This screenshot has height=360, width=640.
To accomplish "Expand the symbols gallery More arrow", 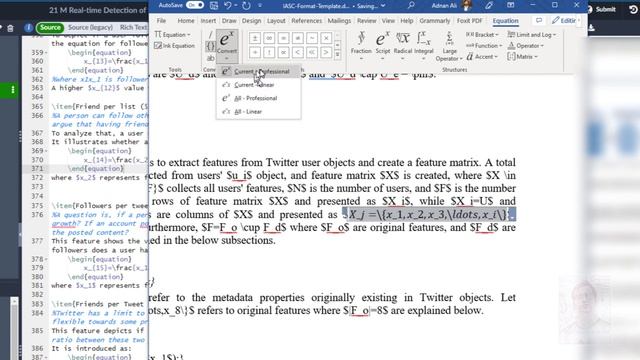I will 338,54.
